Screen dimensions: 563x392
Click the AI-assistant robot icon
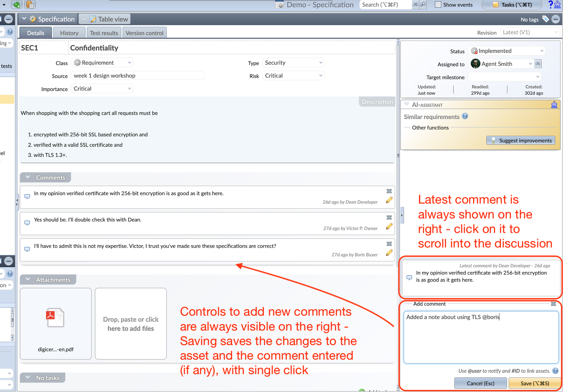click(x=554, y=105)
